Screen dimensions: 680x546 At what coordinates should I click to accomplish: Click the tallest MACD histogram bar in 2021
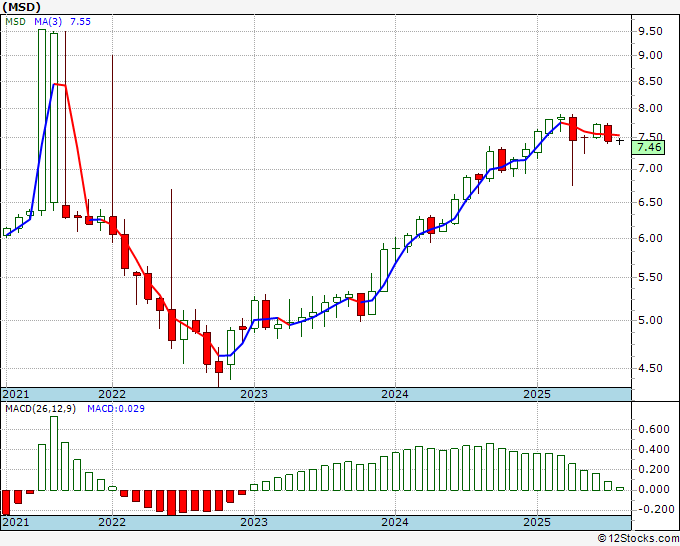(x=54, y=453)
